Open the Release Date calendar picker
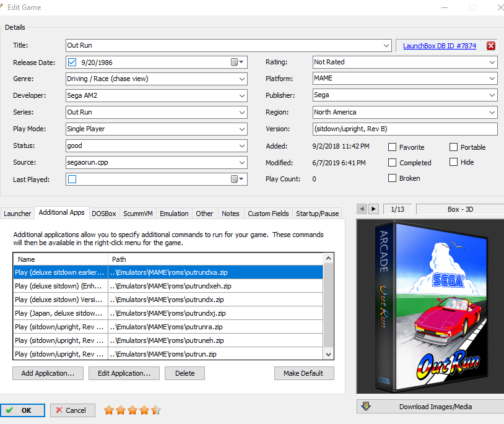504x424 pixels. pyautogui.click(x=237, y=63)
